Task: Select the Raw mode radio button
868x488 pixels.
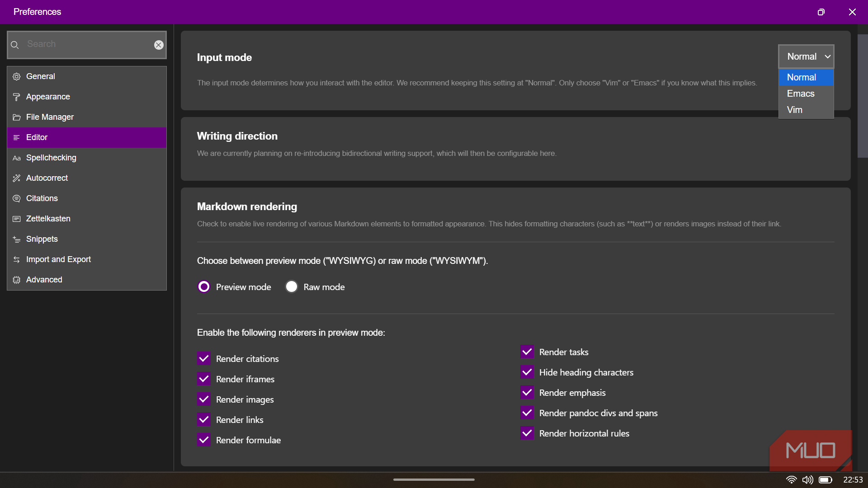Action: [292, 287]
